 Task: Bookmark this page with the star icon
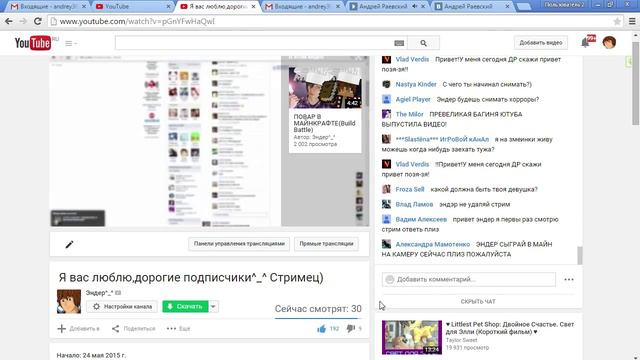pos(617,21)
